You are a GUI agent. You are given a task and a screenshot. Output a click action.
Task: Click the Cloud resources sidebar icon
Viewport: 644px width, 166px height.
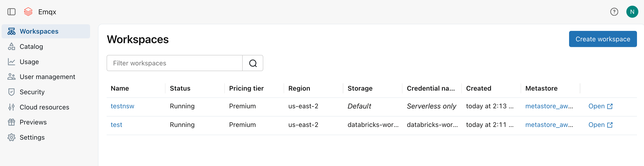pos(12,107)
